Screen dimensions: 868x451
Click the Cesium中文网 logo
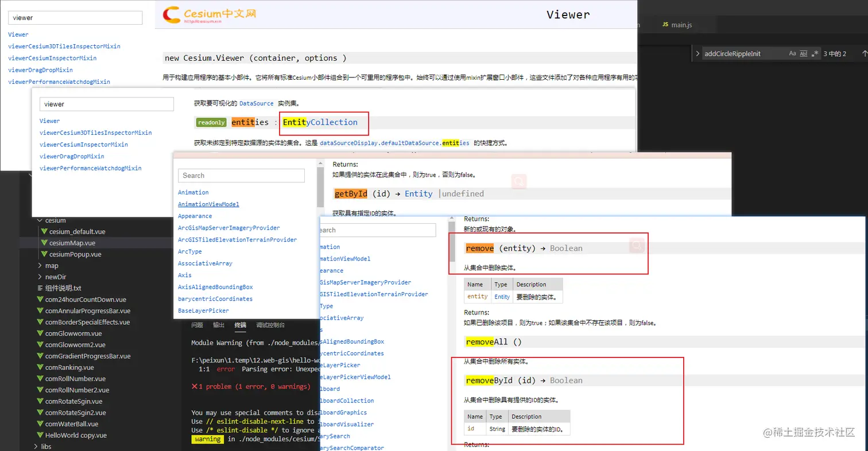point(209,14)
